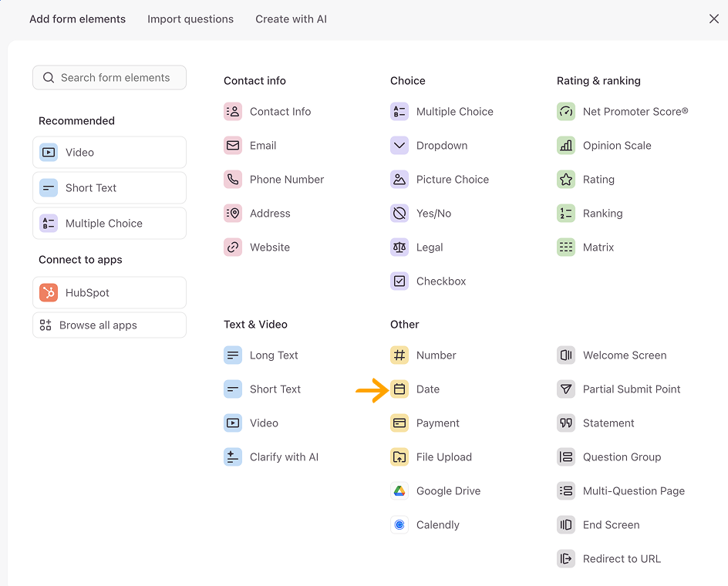Select the Matrix grid icon
This screenshot has width=728, height=586.
click(566, 247)
